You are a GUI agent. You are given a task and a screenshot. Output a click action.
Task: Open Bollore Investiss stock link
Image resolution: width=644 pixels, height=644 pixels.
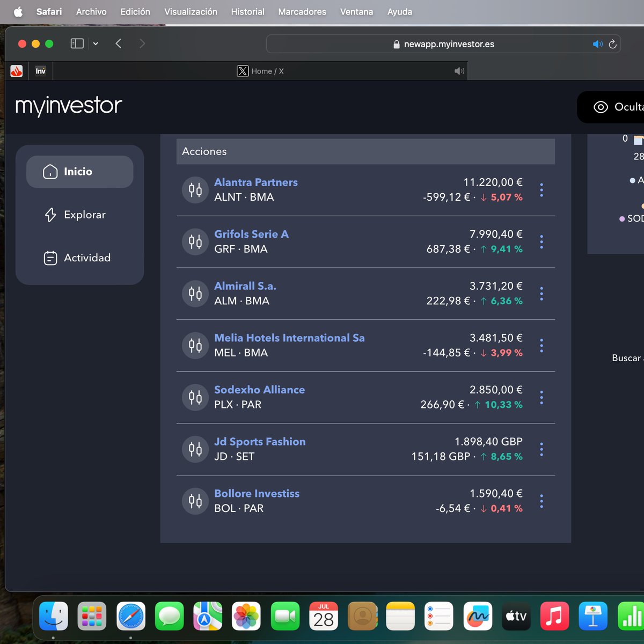[x=257, y=494]
